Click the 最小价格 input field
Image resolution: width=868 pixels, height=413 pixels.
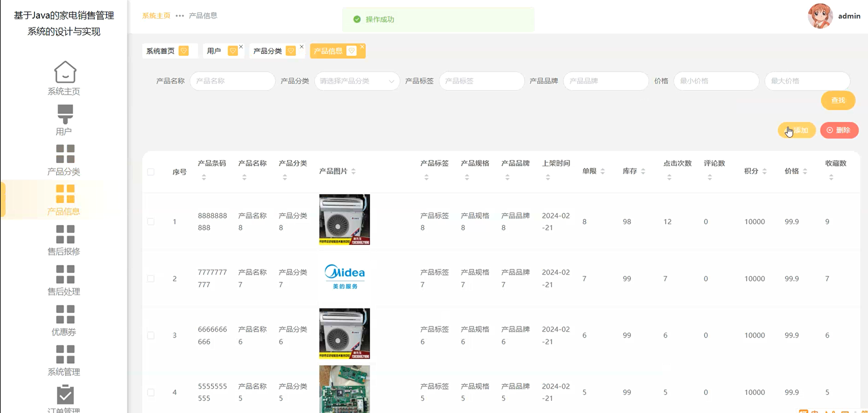click(716, 81)
